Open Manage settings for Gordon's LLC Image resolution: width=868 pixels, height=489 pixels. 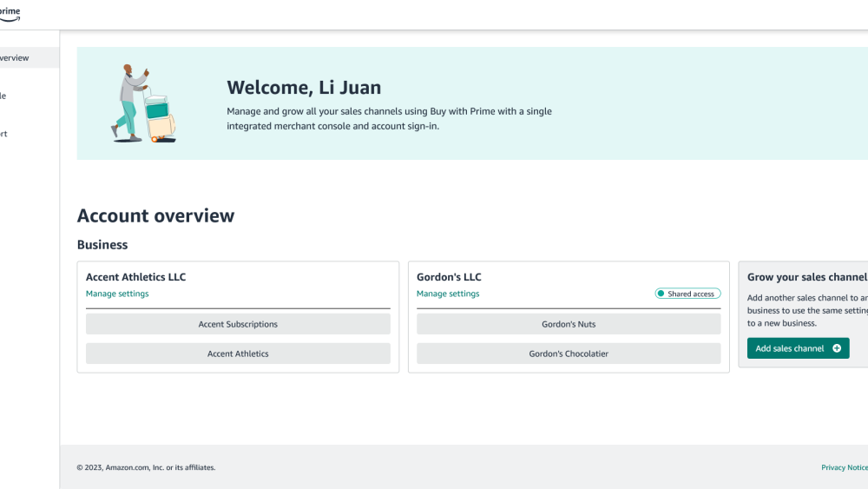pyautogui.click(x=448, y=294)
